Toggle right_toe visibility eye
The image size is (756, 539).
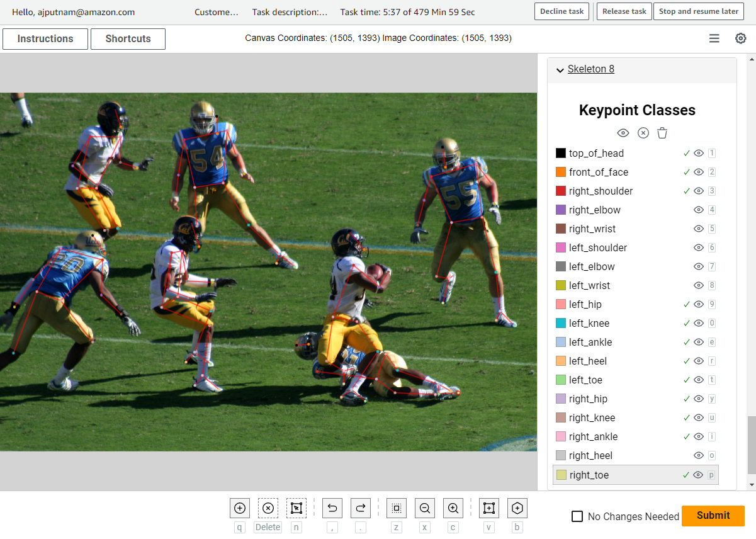click(698, 475)
